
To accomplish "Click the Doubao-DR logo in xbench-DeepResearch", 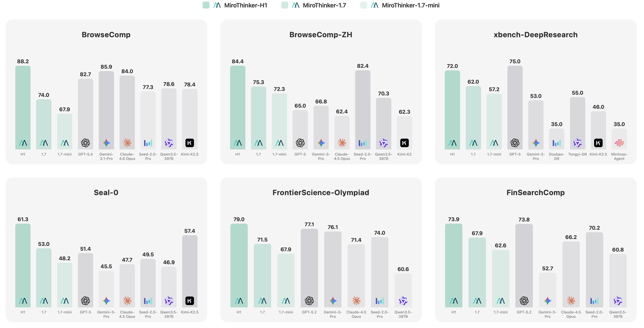I will (556, 143).
